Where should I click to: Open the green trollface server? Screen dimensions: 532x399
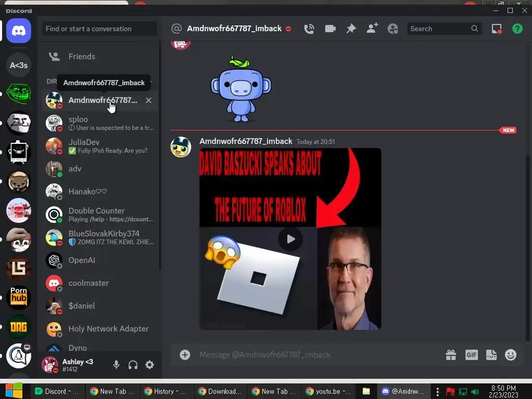click(x=19, y=94)
